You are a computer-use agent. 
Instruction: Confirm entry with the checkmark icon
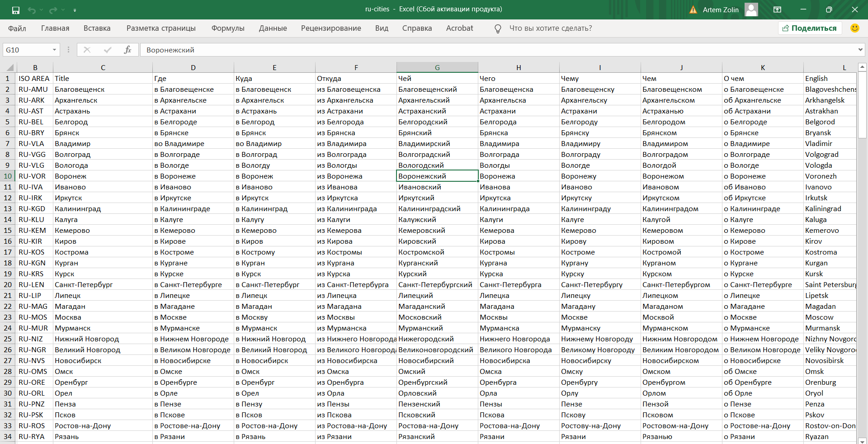[x=108, y=50]
